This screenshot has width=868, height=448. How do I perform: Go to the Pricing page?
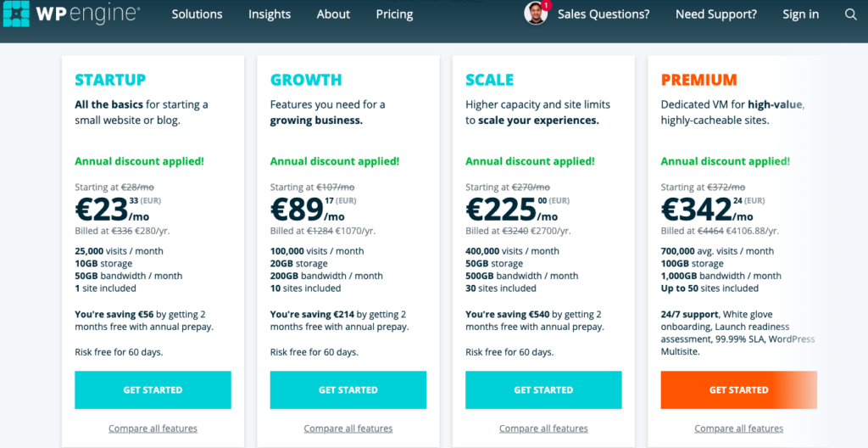(x=395, y=14)
